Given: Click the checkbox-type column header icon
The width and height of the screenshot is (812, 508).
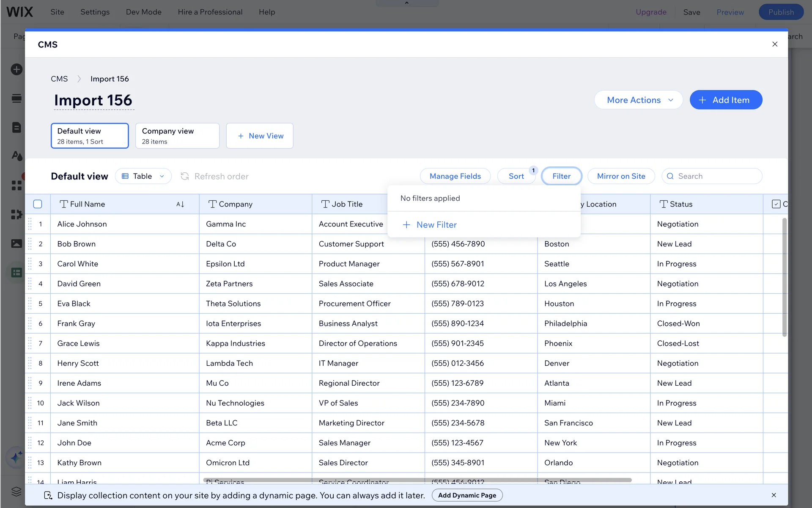Looking at the screenshot, I should point(776,204).
